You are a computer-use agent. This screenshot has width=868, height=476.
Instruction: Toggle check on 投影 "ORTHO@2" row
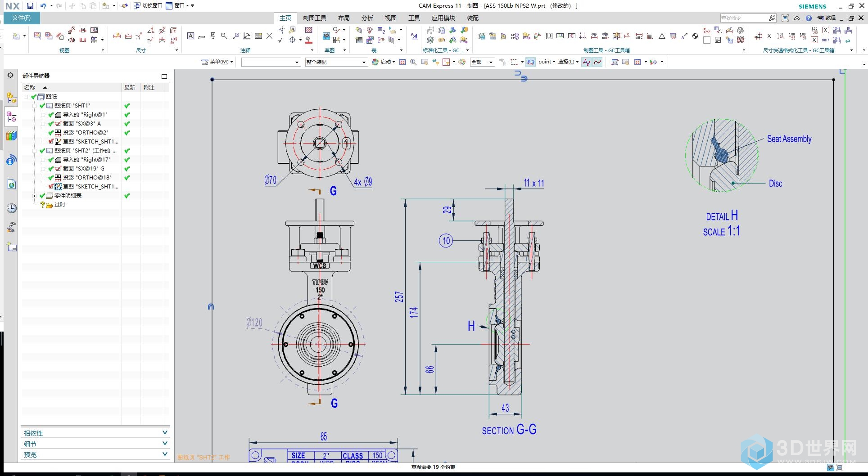51,133
